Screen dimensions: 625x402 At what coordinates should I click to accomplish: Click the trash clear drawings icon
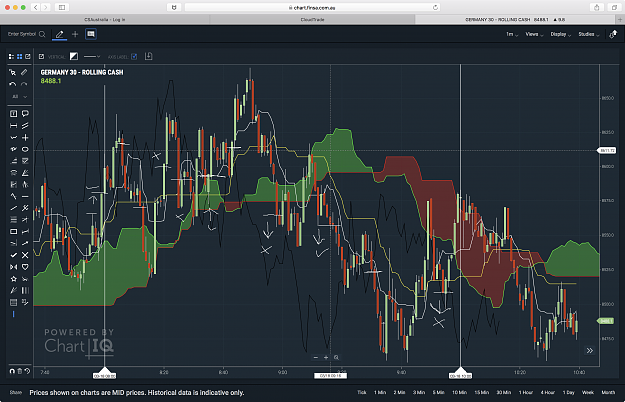click(x=20, y=371)
